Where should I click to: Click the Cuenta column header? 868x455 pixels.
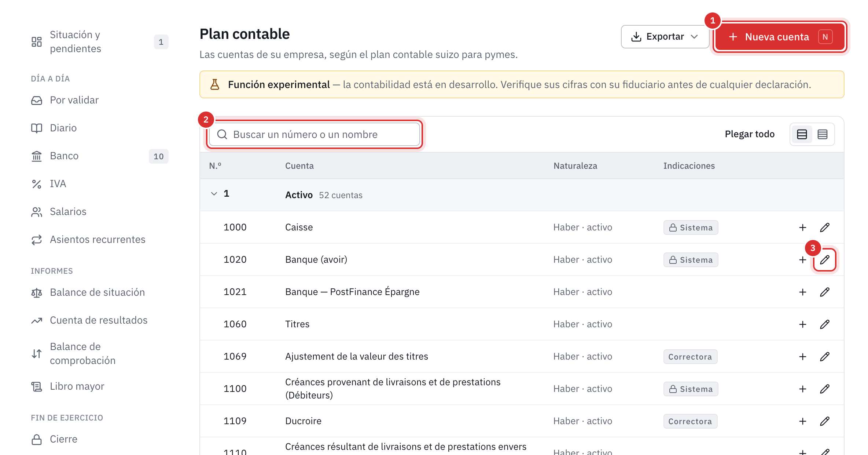click(299, 166)
